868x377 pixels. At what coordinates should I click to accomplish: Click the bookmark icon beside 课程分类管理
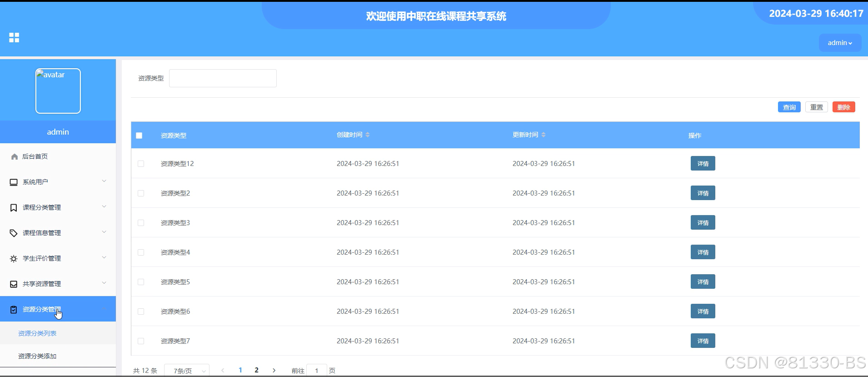14,207
